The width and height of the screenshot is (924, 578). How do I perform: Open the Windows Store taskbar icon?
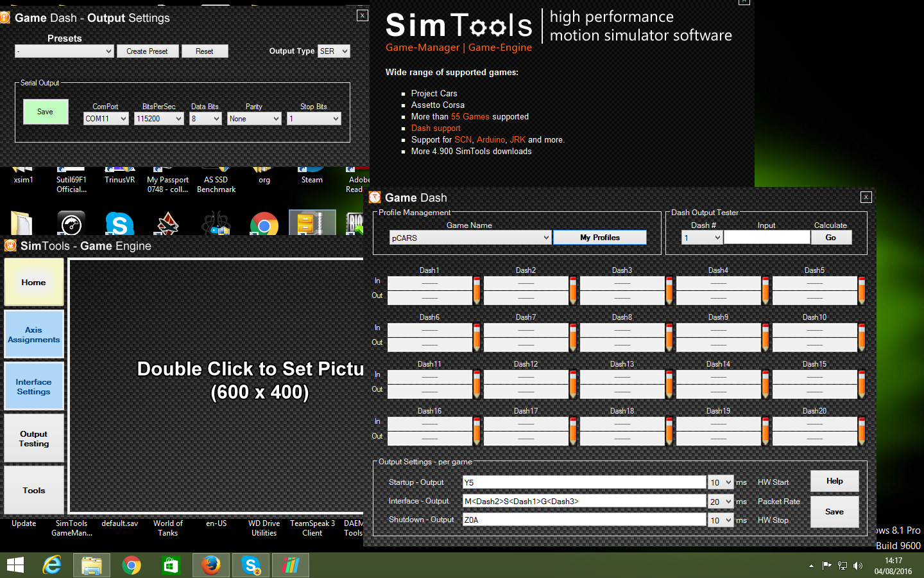pyautogui.click(x=171, y=565)
